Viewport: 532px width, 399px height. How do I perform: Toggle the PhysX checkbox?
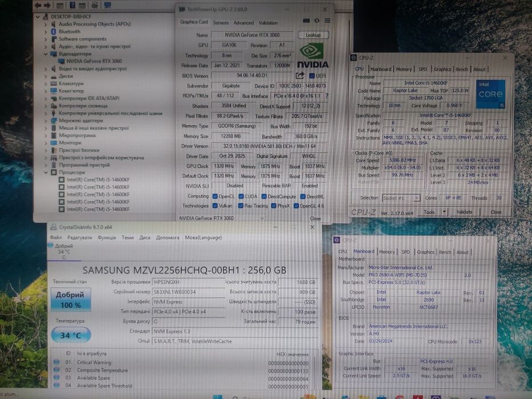[274, 206]
